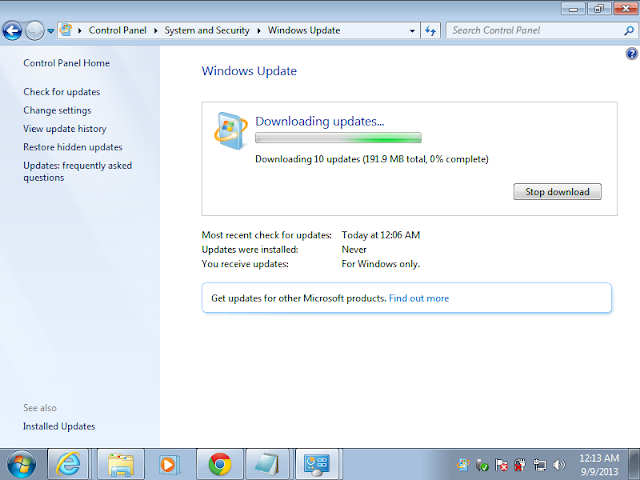Click into Search Control Panel field
This screenshot has height=480, width=640.
pos(535,31)
